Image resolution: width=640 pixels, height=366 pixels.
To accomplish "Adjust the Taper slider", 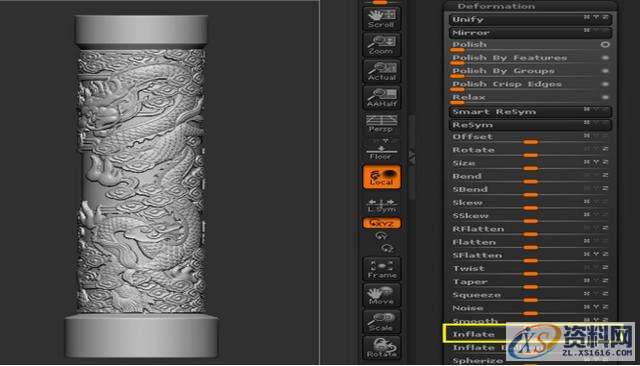I will (x=530, y=282).
